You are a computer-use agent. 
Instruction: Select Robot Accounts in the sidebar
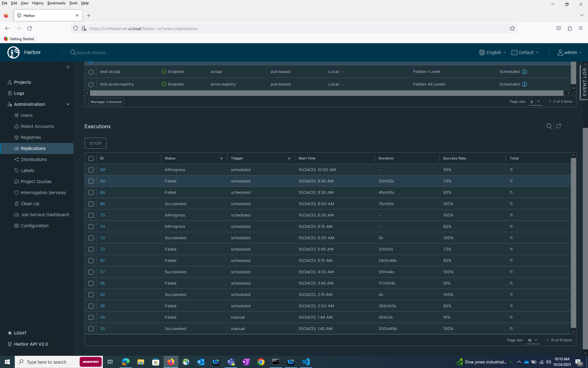pyautogui.click(x=37, y=126)
